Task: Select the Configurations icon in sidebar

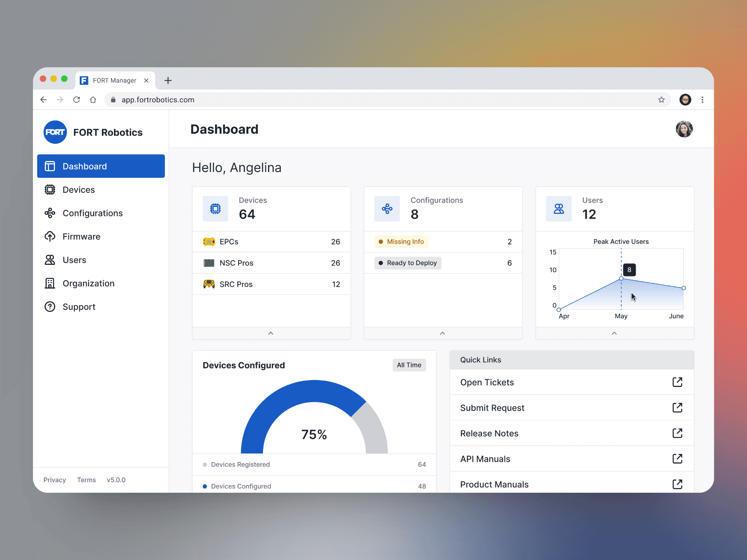Action: (x=50, y=213)
